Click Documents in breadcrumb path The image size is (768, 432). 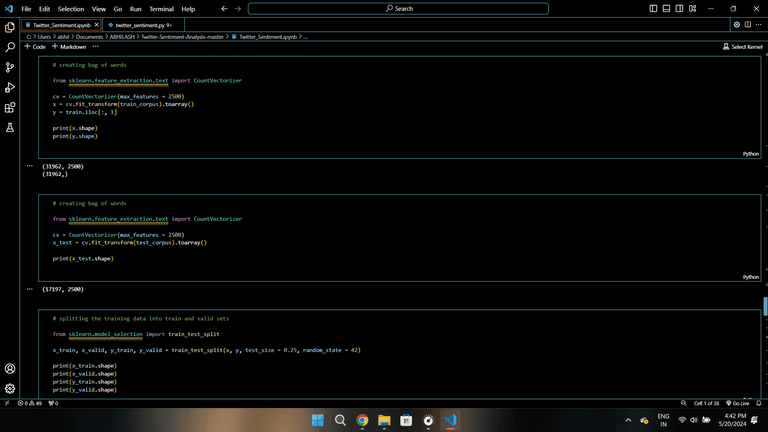(89, 37)
